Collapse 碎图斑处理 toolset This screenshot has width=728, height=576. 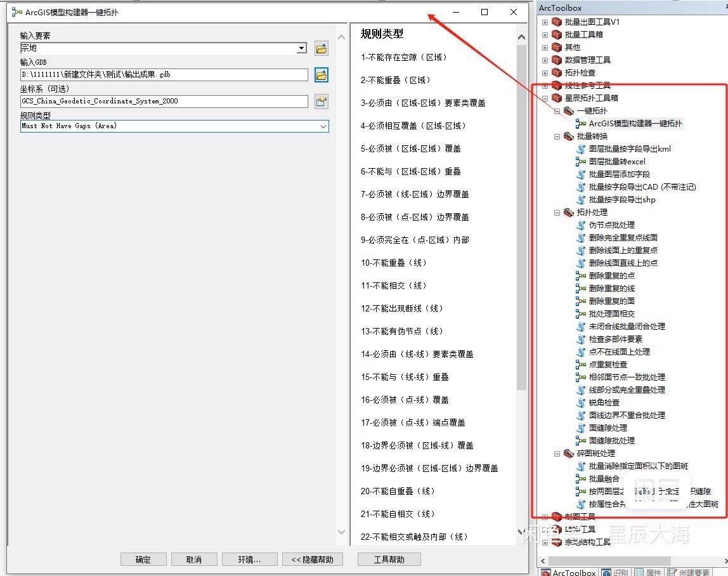coord(557,454)
